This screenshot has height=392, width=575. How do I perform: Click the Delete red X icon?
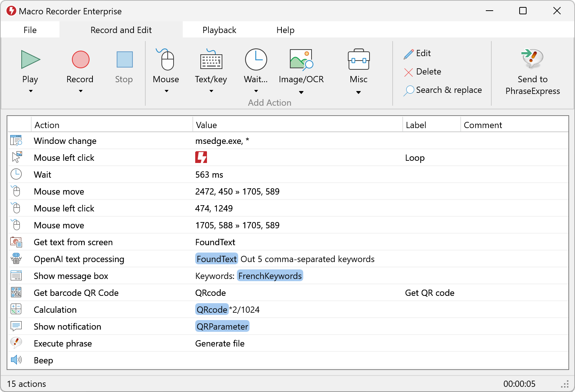408,72
